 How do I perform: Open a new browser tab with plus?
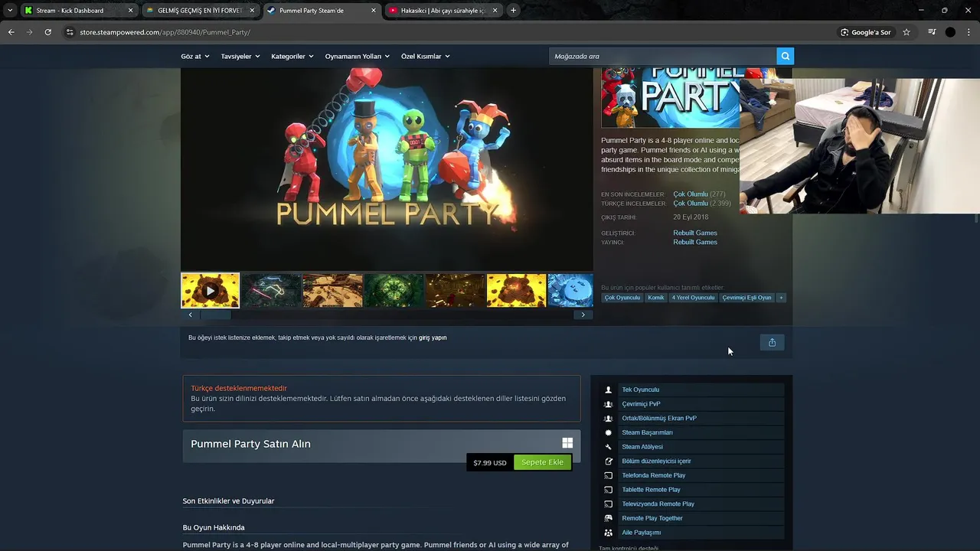(x=513, y=11)
